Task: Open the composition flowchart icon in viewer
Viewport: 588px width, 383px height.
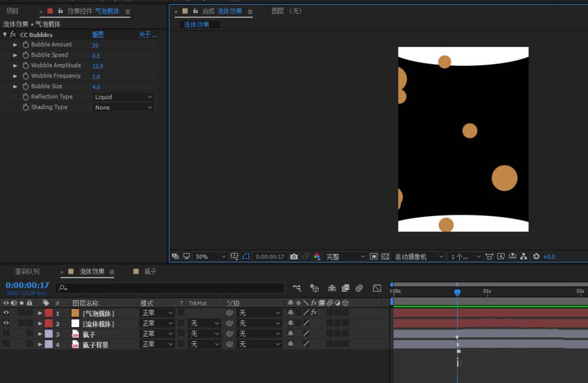Action: [524, 257]
